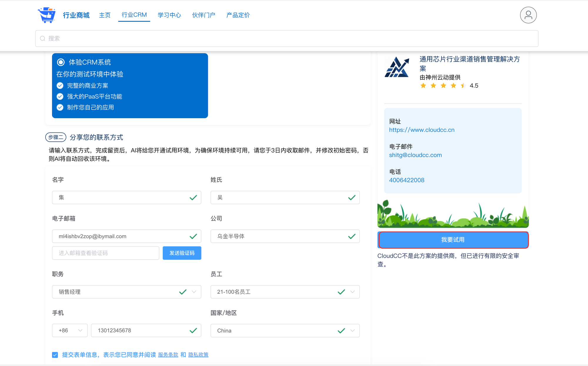Expand the 职务 dropdown showing 销售经理
The height and width of the screenshot is (366, 588).
[194, 292]
